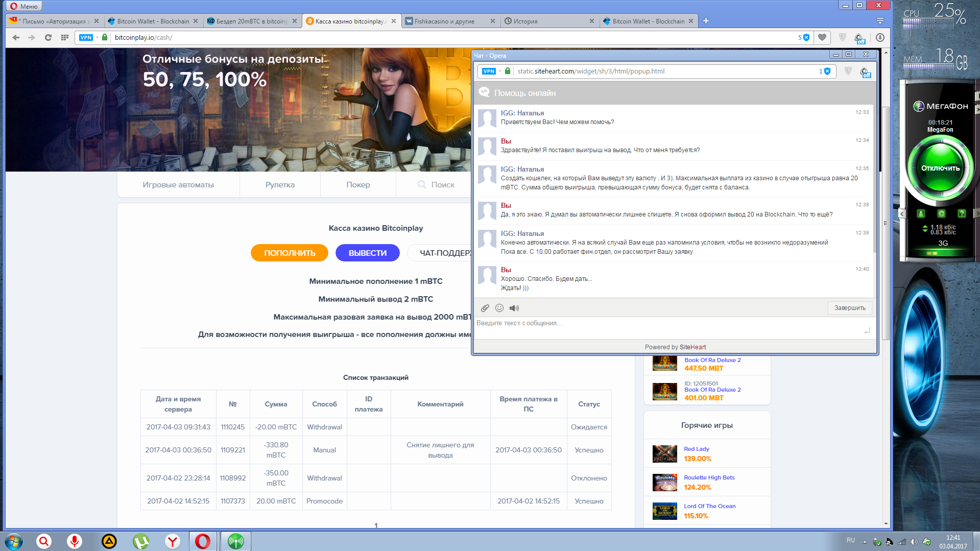Image resolution: width=980 pixels, height=551 pixels.
Task: Open the Opera Меню dropdown
Action: (x=24, y=6)
